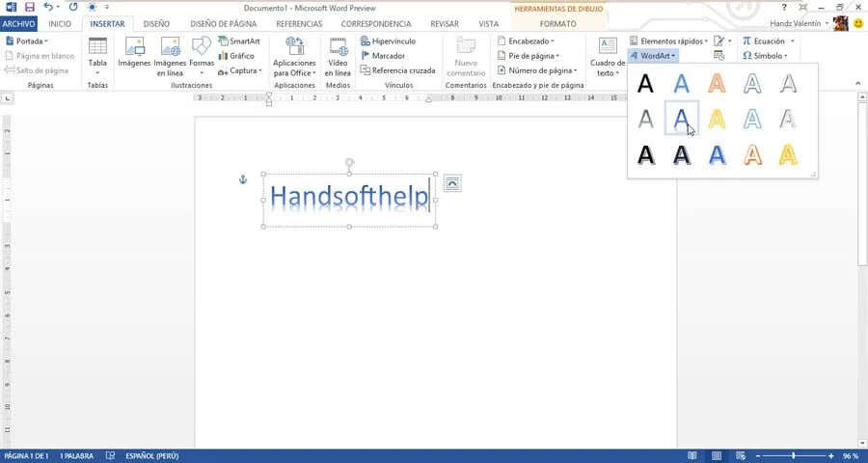The width and height of the screenshot is (868, 463).
Task: Open the Símbolo symbol menu
Action: (765, 56)
